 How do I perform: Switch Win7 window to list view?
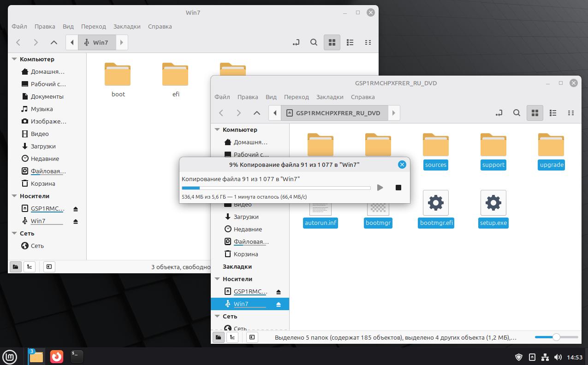click(350, 42)
